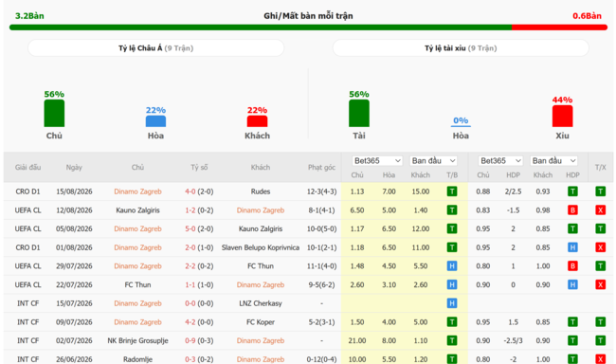Open NK Brinje Grosuplje team link
This screenshot has width=616, height=364.
pyautogui.click(x=138, y=340)
